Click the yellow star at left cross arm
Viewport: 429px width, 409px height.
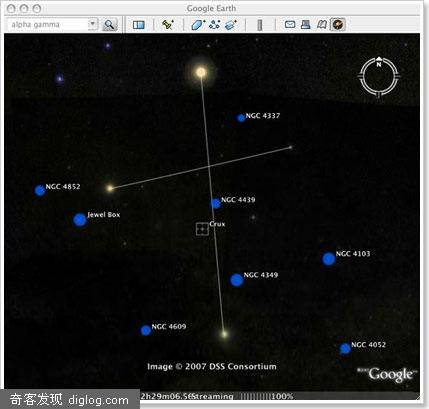click(110, 188)
